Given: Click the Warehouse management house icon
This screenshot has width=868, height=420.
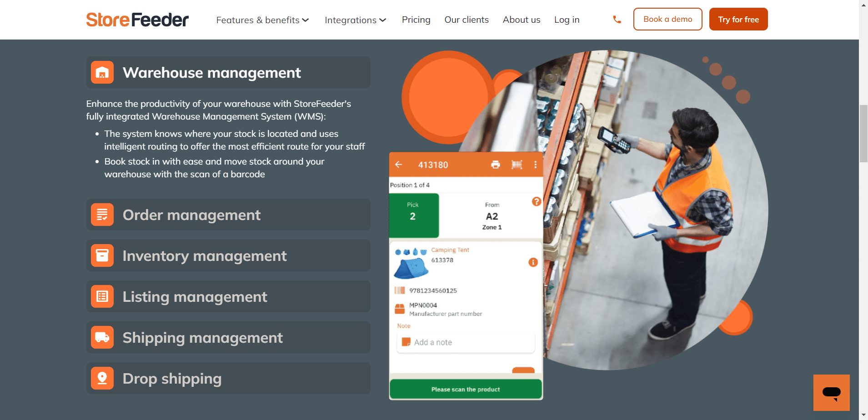Looking at the screenshot, I should 102,72.
